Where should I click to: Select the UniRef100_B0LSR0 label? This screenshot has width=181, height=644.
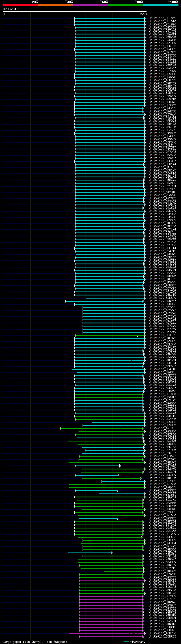point(162,298)
